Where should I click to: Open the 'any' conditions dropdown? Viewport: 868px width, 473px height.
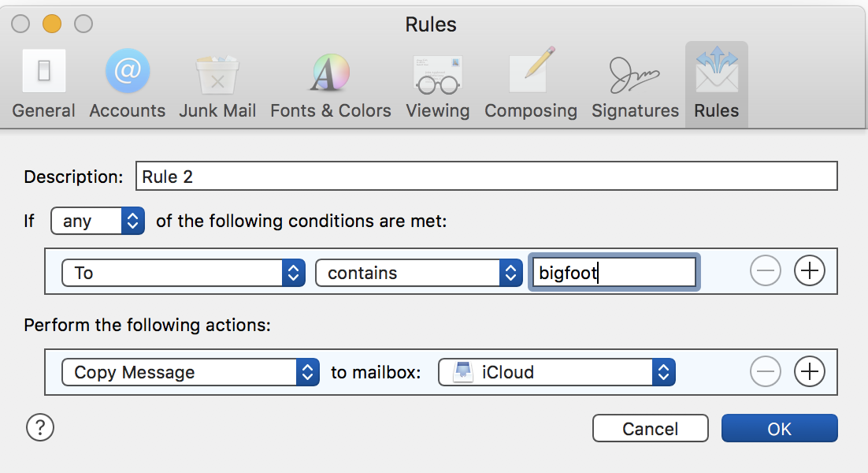tap(98, 221)
